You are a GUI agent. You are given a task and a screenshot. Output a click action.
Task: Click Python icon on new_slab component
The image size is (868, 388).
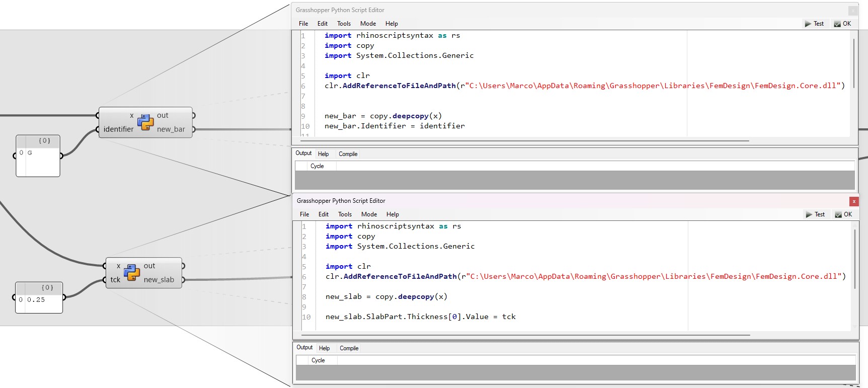click(132, 272)
